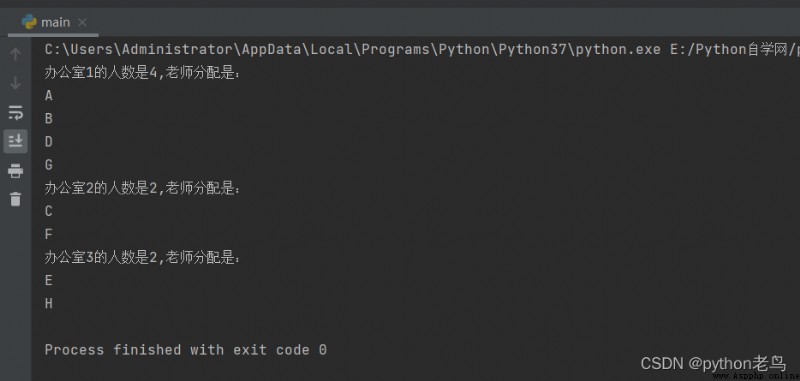Click the print console output icon
The image size is (800, 381).
point(15,170)
